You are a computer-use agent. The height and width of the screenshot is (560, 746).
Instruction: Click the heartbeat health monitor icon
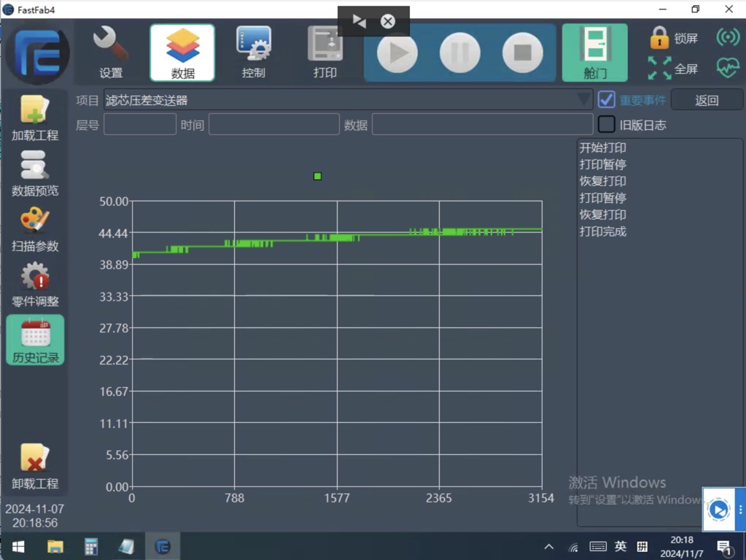point(727,68)
